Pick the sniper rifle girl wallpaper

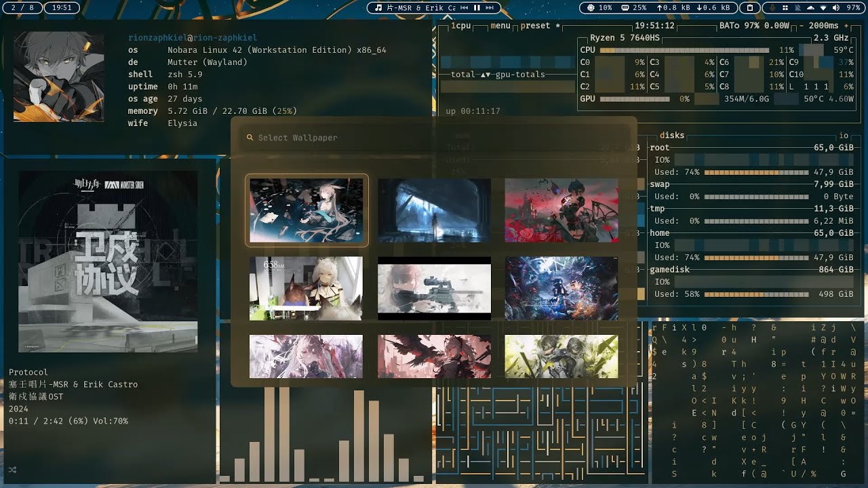[434, 288]
